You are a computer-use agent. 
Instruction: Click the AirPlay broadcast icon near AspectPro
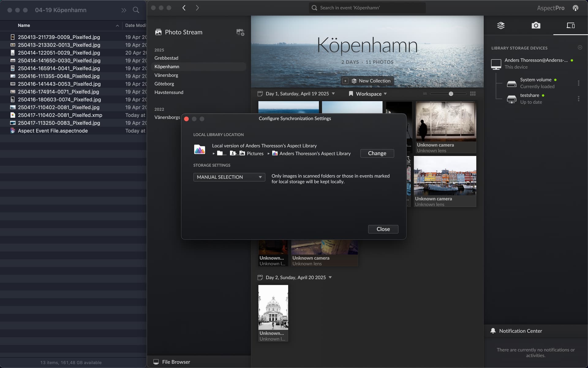click(x=575, y=8)
